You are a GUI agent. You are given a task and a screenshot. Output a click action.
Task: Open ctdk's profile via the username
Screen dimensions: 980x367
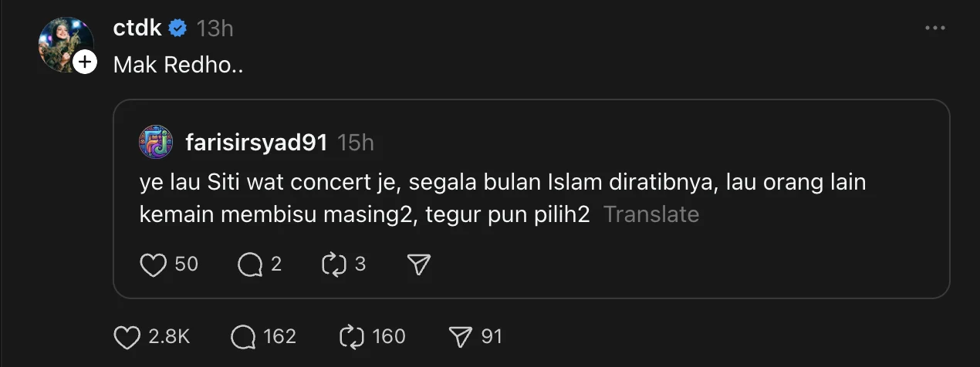click(137, 29)
